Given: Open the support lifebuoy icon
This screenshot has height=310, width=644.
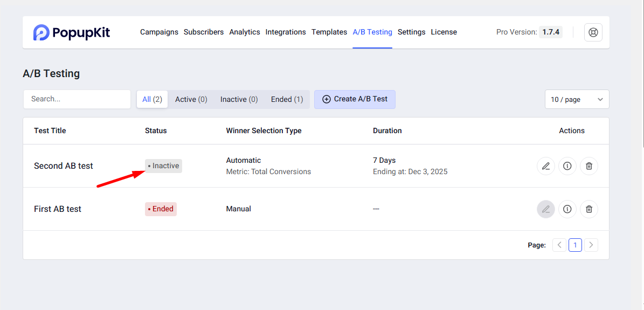Looking at the screenshot, I should pos(593,32).
